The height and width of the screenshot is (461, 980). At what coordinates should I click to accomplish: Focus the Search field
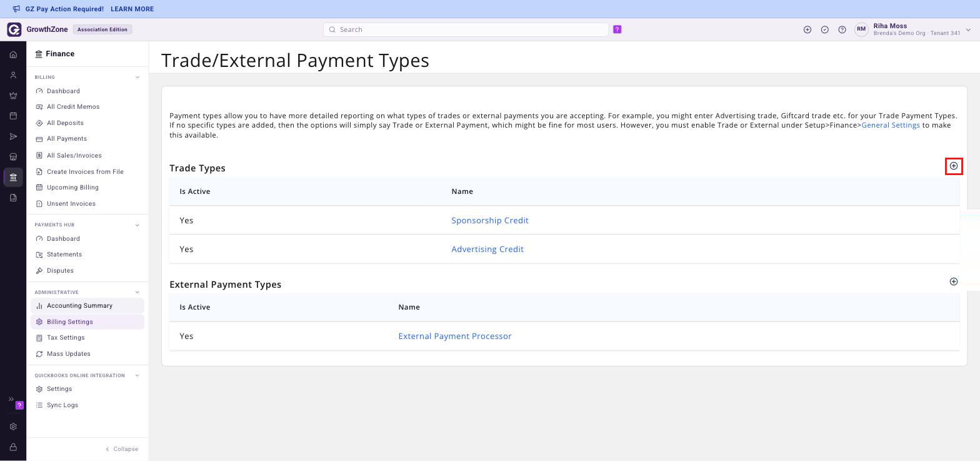tap(466, 29)
